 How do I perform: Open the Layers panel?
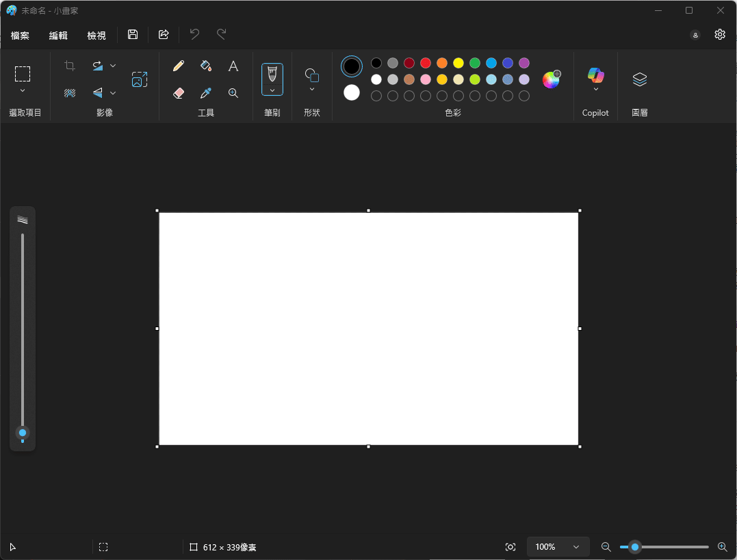tap(639, 79)
